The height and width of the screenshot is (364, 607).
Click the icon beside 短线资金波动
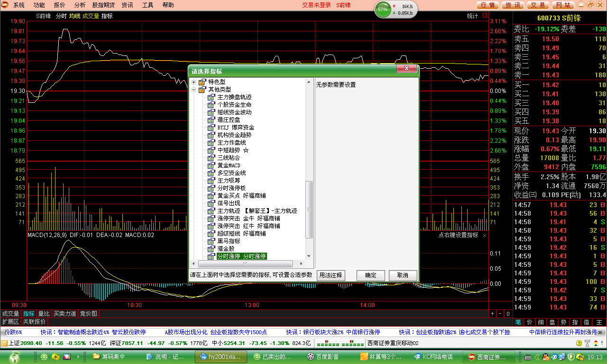pyautogui.click(x=212, y=112)
